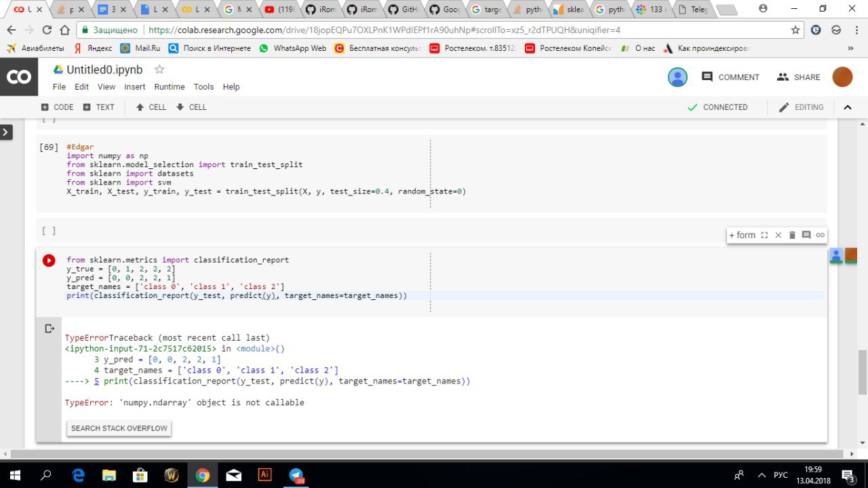Viewport: 868px width, 488px height.
Task: Open the Windows notification center
Action: pos(848,475)
